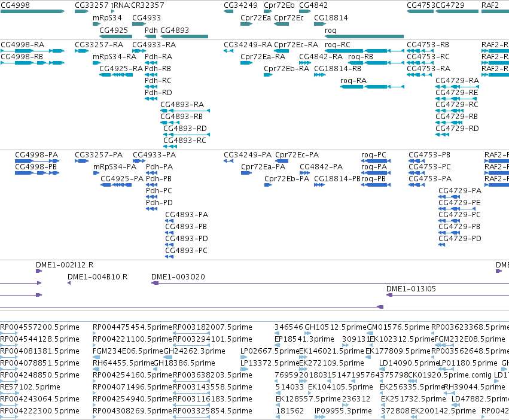The image size is (509, 420).
Task: Click the mRpS34 gene label
Action: tap(107, 17)
